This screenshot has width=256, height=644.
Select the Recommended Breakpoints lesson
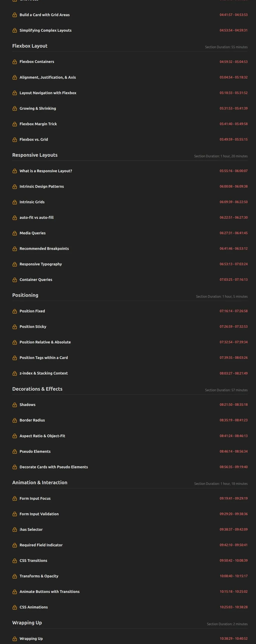click(44, 249)
